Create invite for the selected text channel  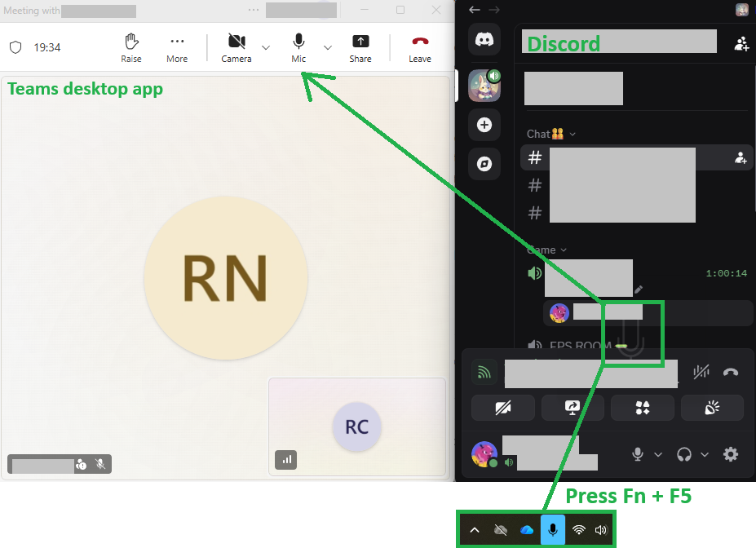[x=741, y=157]
